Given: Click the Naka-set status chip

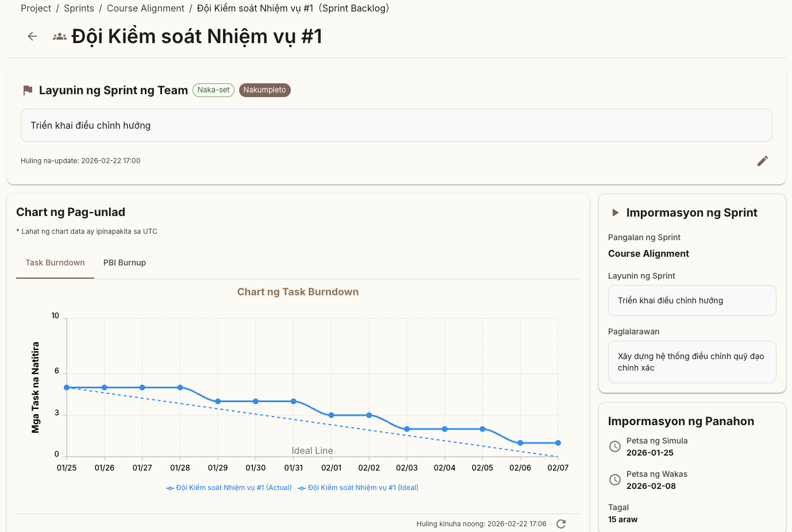Looking at the screenshot, I should coord(213,90).
